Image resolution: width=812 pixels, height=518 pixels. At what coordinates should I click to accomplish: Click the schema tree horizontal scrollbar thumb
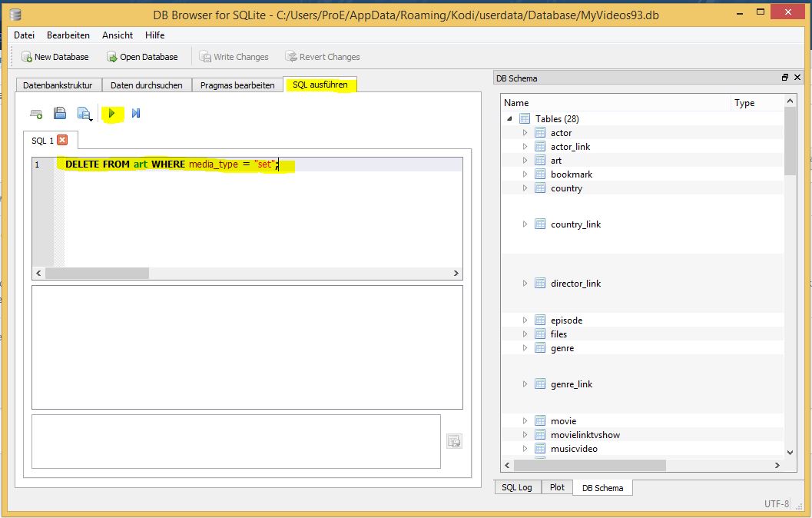click(x=590, y=465)
